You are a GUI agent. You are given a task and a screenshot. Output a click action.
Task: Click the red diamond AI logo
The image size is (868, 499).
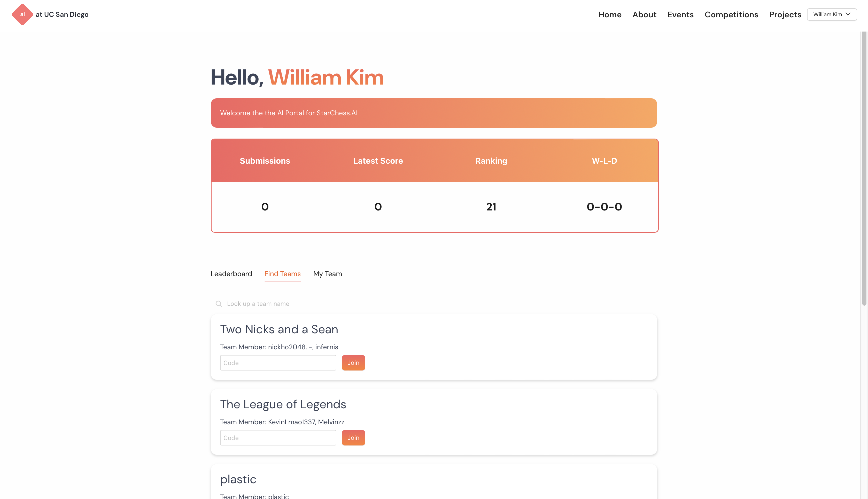[x=22, y=14]
